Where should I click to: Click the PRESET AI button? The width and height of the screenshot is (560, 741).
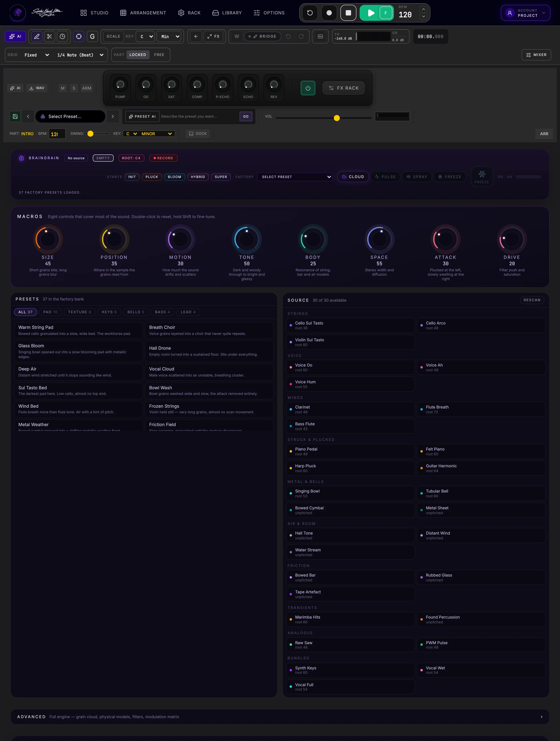142,117
